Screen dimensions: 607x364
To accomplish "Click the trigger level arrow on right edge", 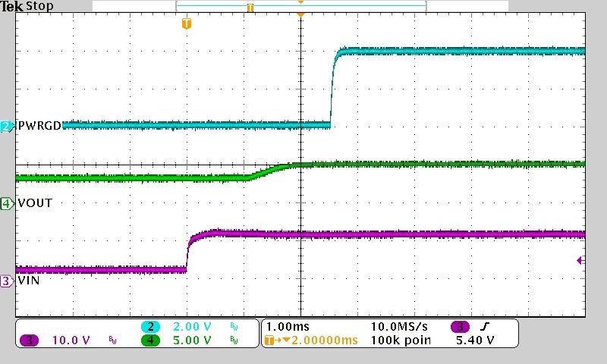I will [580, 261].
